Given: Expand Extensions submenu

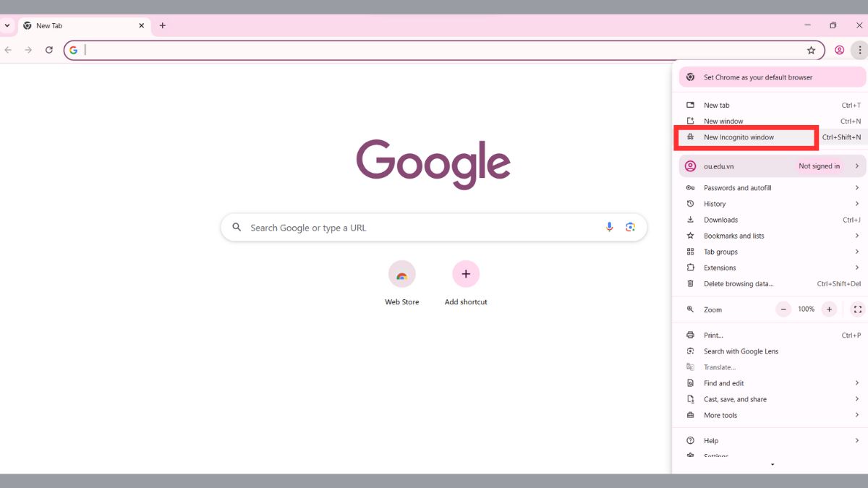Looking at the screenshot, I should tap(772, 267).
